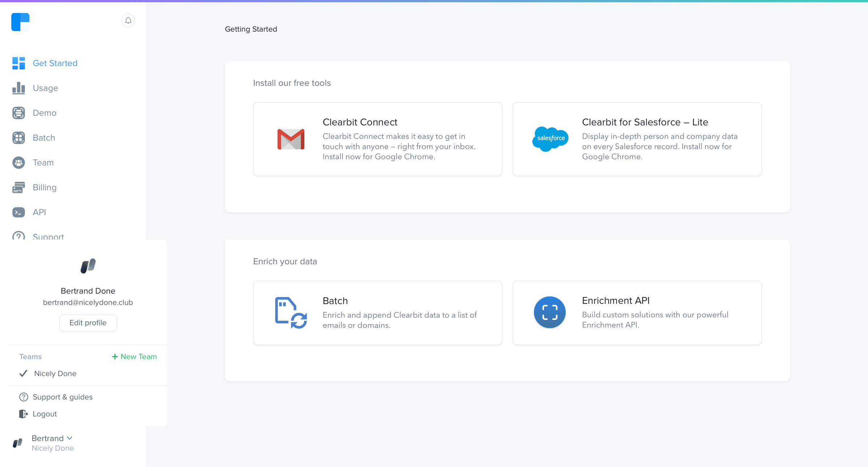
Task: Click Nicely Done under Bertrand at bottom
Action: [52, 448]
